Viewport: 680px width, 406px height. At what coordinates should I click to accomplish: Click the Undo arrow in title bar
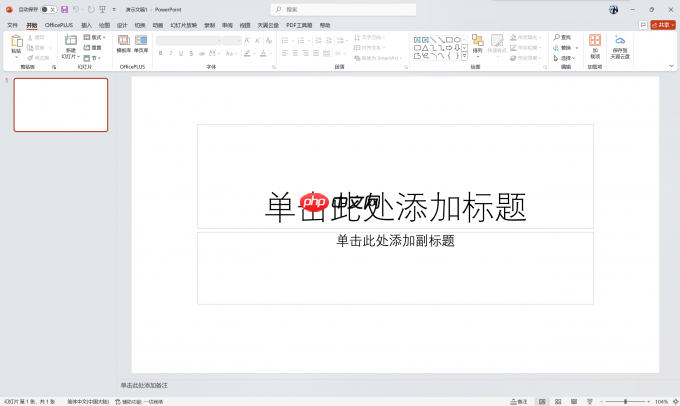coord(76,9)
